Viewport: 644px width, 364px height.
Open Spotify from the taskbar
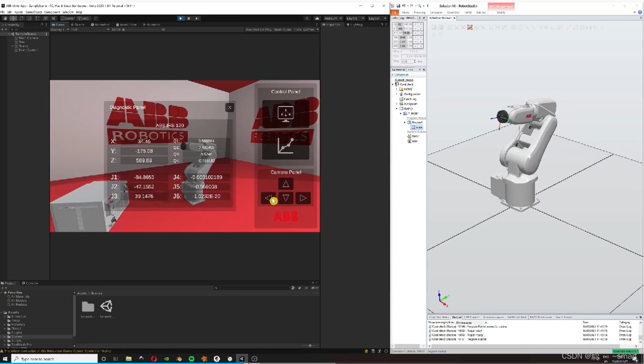[x=191, y=359]
